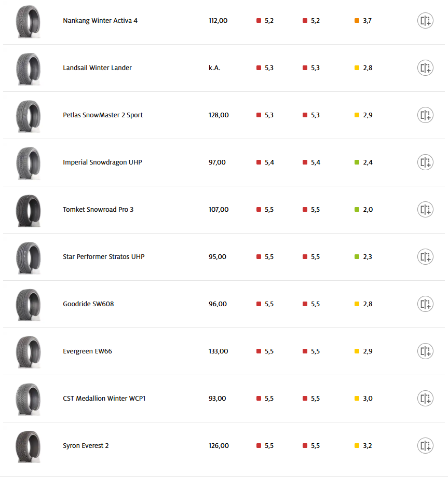Screen dimensions: 448x478
Task: Add Goodride SW608 to comparison list
Action: tap(425, 304)
